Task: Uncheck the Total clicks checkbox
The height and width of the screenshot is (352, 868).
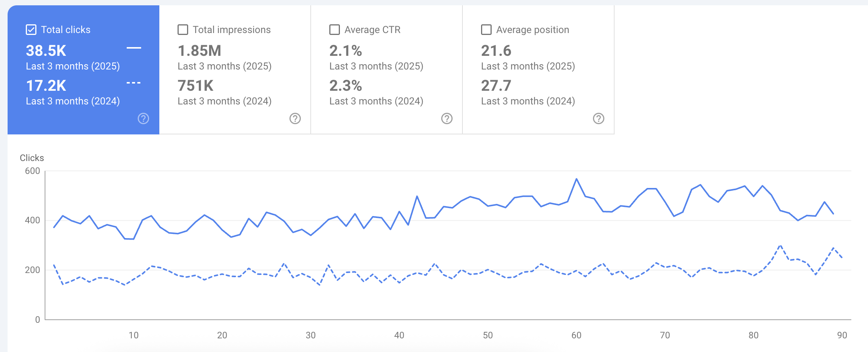Action: pos(31,30)
